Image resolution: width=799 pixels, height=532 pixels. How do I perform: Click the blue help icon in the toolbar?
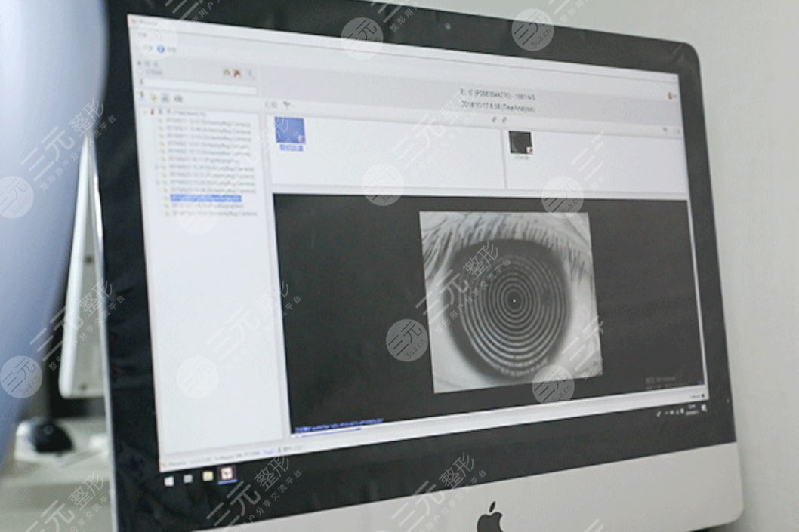tap(161, 49)
